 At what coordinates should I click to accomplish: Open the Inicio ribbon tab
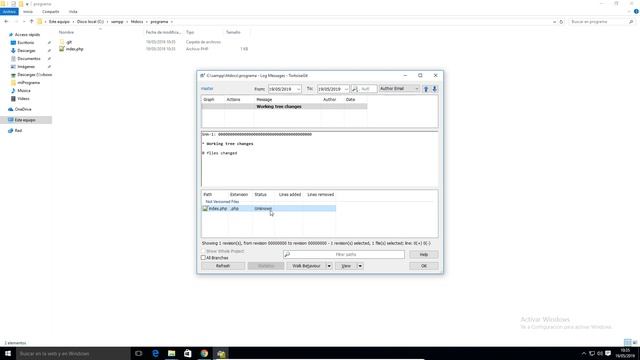[28, 11]
